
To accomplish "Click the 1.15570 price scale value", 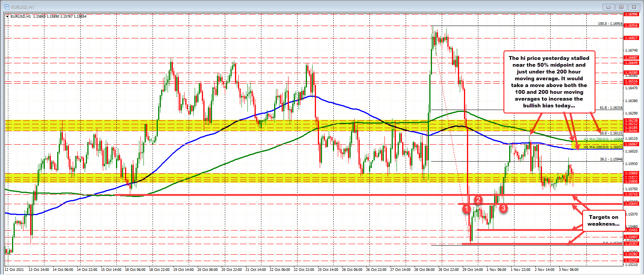I will tap(632, 214).
